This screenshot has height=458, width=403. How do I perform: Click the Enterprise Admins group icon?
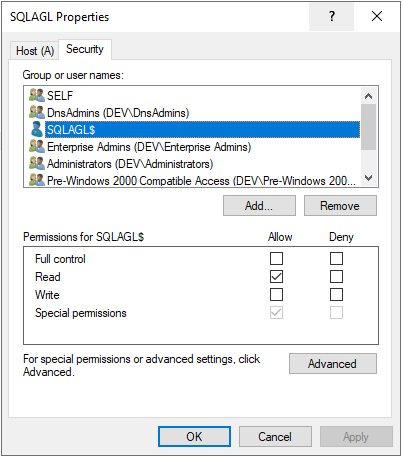(37, 146)
